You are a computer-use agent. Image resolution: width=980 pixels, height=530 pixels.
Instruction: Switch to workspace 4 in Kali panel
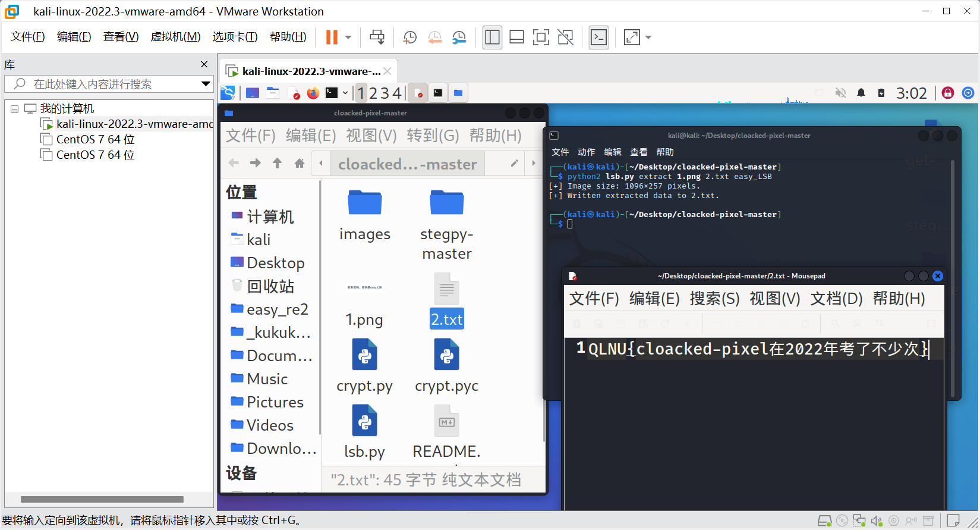(396, 93)
